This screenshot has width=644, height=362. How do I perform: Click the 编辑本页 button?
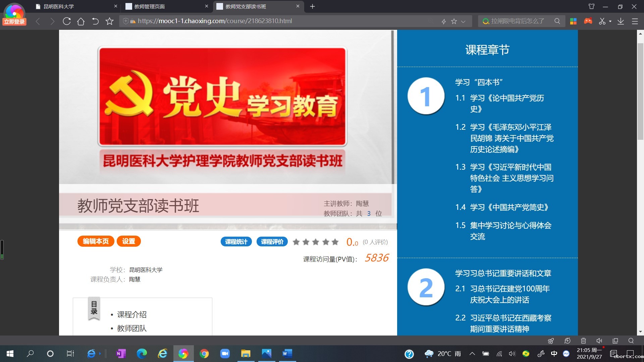click(96, 241)
